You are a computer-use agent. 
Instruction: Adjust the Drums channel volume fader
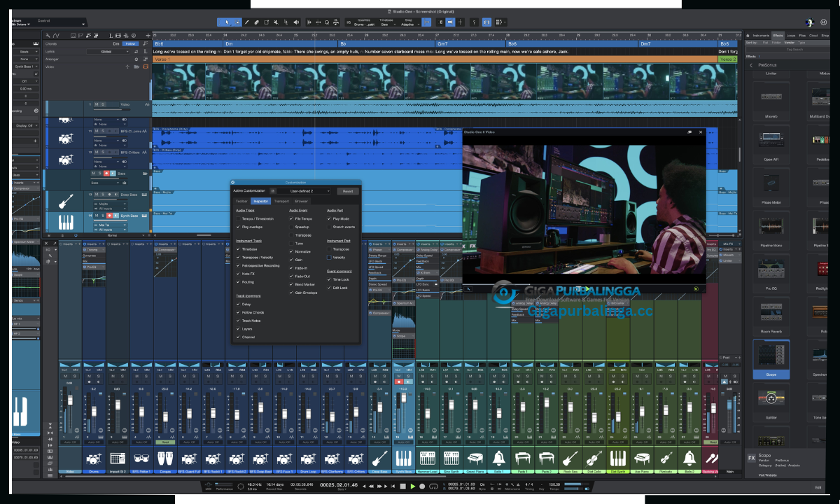pos(93,413)
